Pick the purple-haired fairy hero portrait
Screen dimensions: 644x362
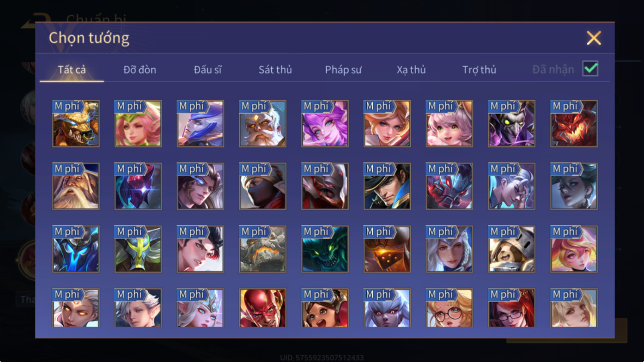pos(325,124)
